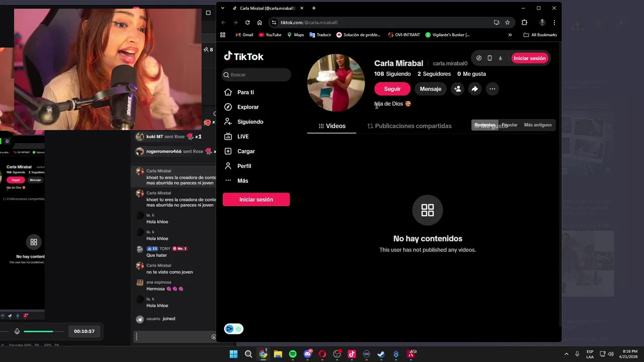Open the Chrome profile avatar
Screen dimensions: 644x362
point(542,22)
